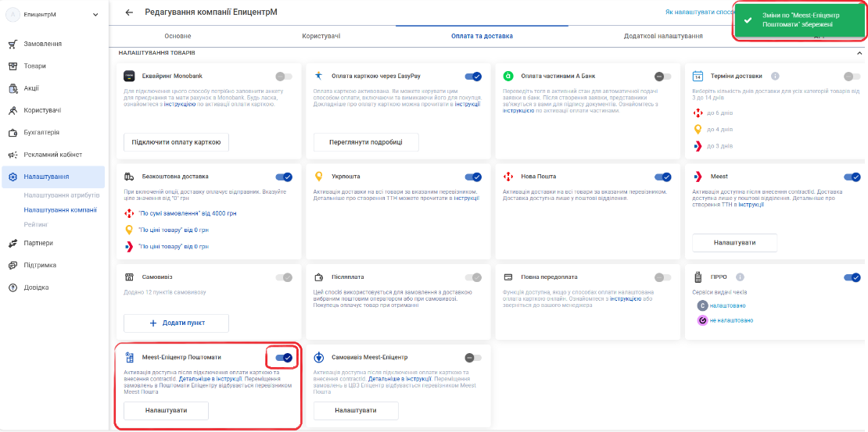The image size is (868, 432).
Task: Click the Користувачі sidebar icon
Action: [x=13, y=111]
